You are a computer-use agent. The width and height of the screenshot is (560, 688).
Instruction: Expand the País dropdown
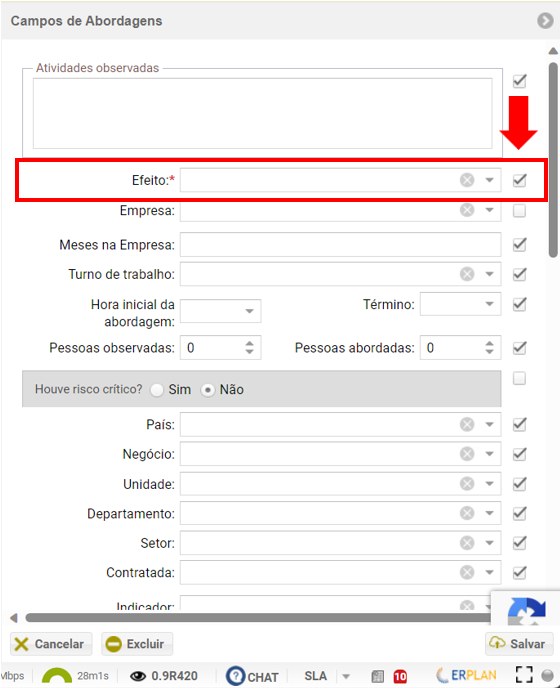pyautogui.click(x=489, y=424)
